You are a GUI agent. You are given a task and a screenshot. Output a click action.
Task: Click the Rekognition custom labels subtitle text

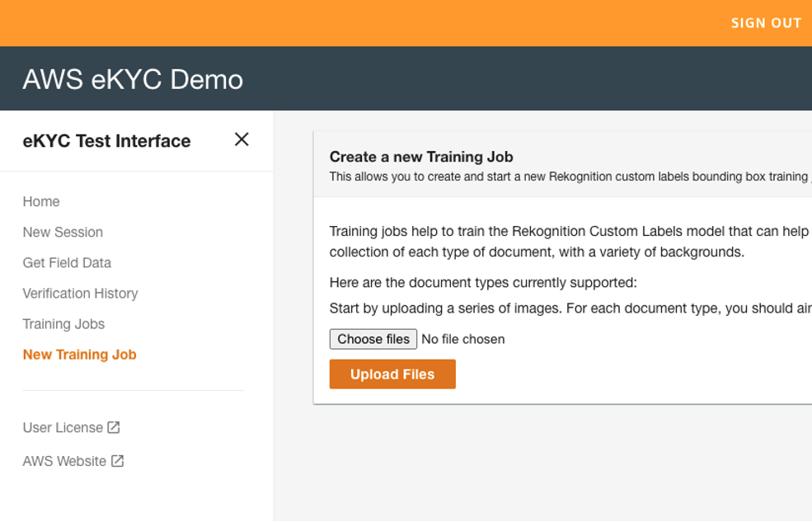pyautogui.click(x=570, y=176)
